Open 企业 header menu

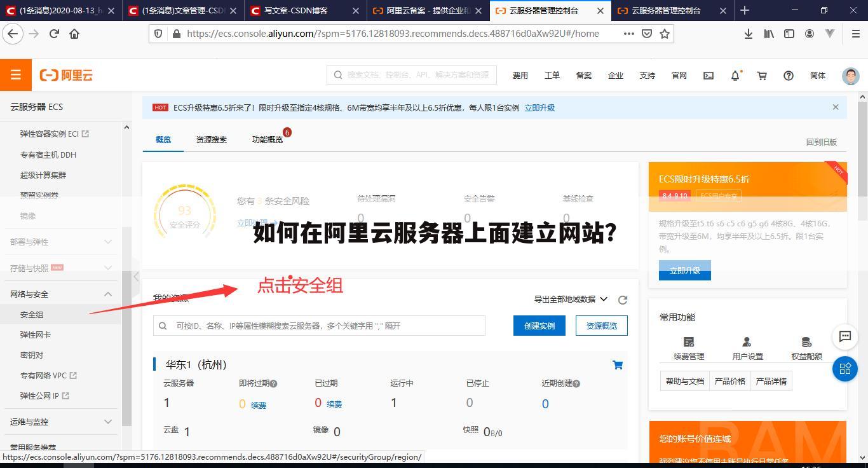click(616, 75)
